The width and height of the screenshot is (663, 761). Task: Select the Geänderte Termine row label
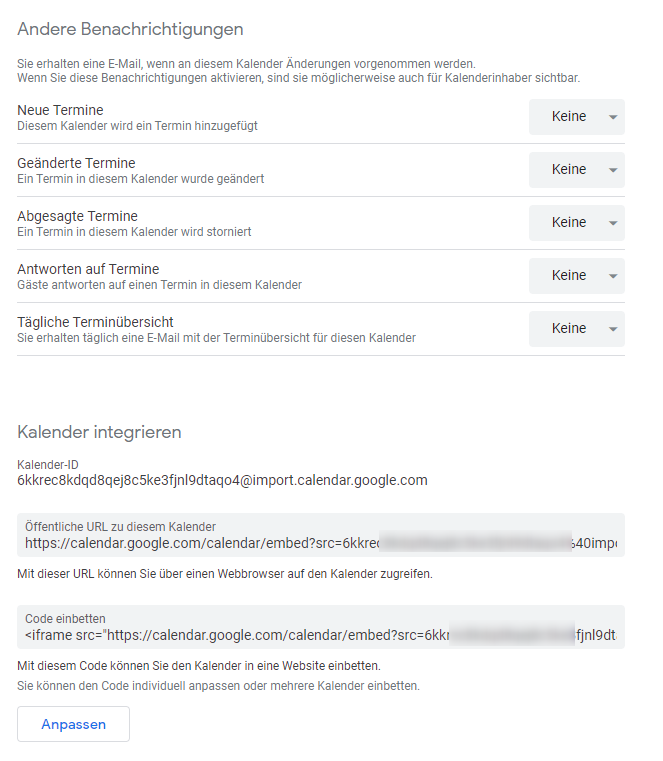pyautogui.click(x=76, y=163)
